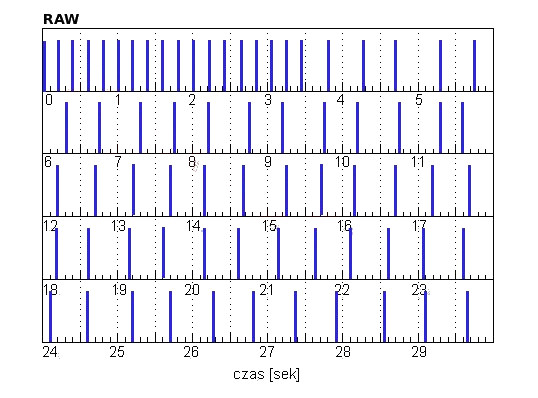This screenshot has height=398, width=538.
Task: Select the 26 second time label
Action: click(x=191, y=352)
